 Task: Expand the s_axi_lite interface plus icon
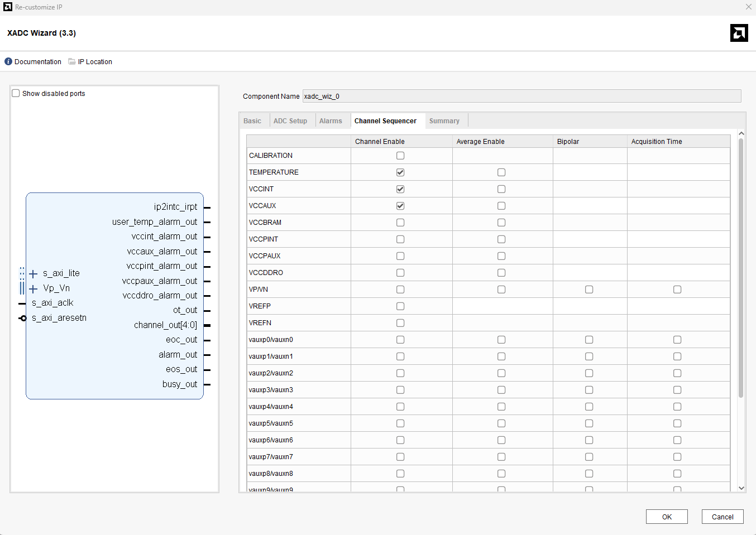point(34,274)
